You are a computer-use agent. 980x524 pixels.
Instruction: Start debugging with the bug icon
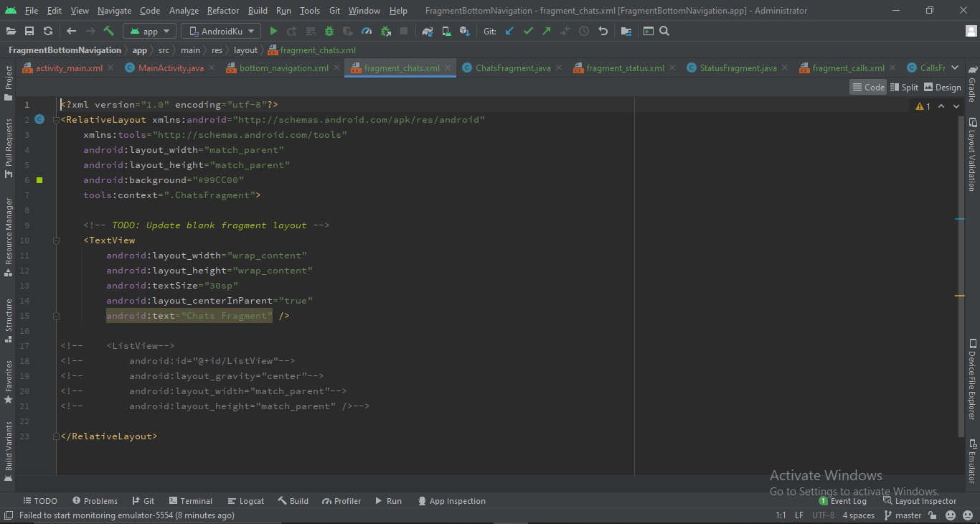[x=328, y=31]
